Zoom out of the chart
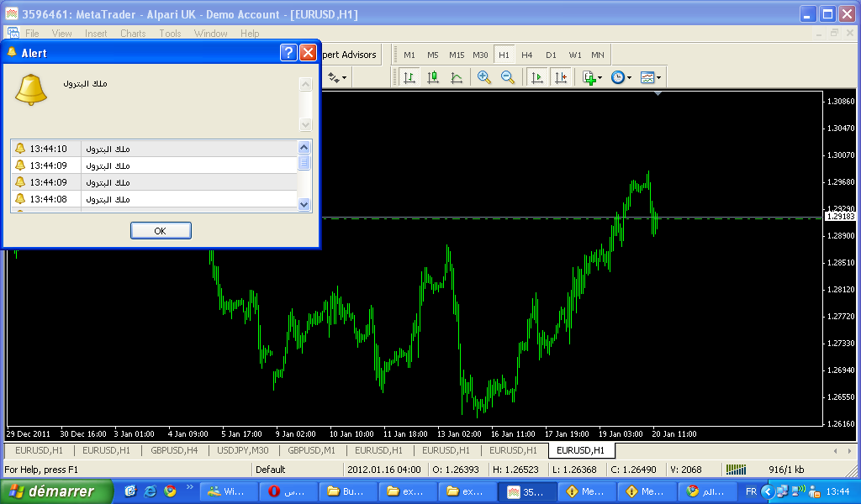Screen dimensions: 861x504 [x=508, y=77]
